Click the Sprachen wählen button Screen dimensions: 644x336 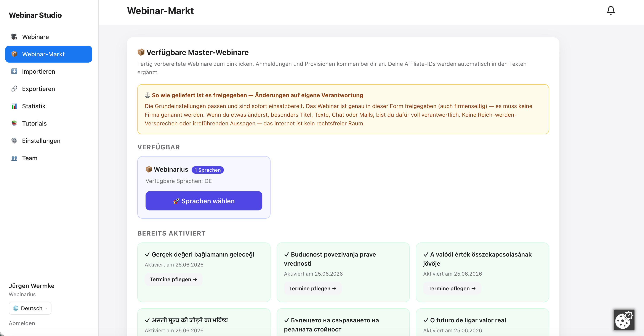pyautogui.click(x=204, y=201)
